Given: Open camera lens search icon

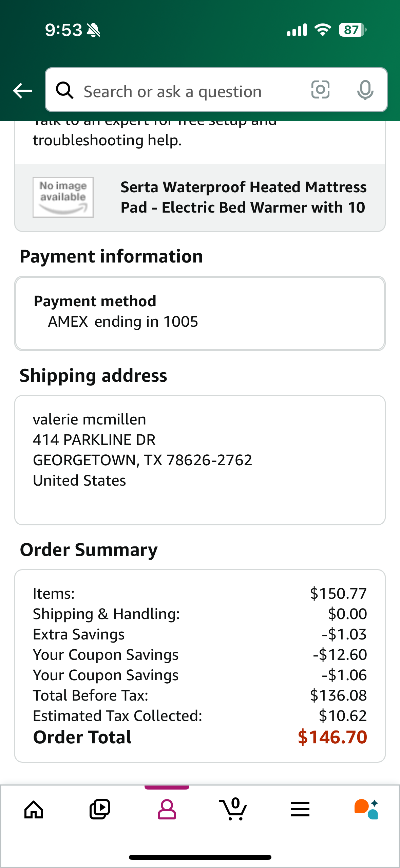Looking at the screenshot, I should tap(320, 90).
